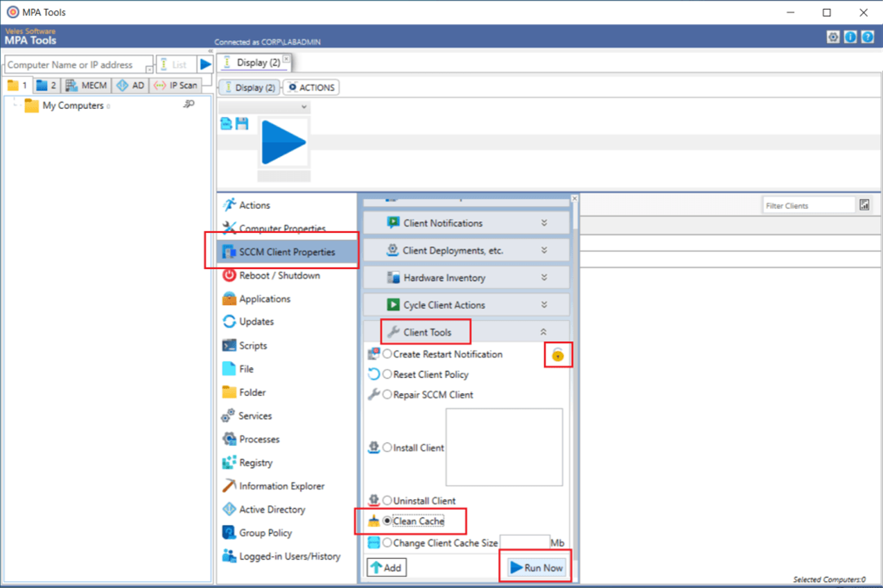Screen dimensions: 883x588
Task: Select Change Client Cache Size radio button
Action: tap(387, 543)
